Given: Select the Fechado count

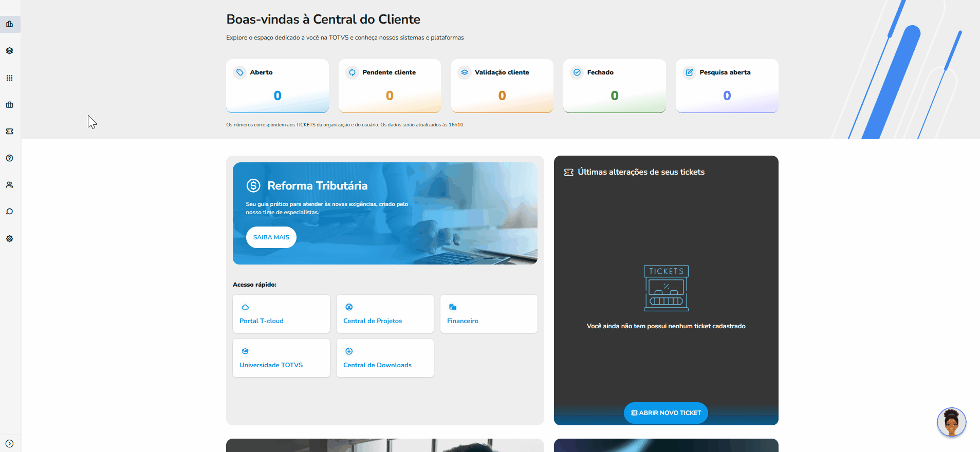Looking at the screenshot, I should pyautogui.click(x=615, y=96).
